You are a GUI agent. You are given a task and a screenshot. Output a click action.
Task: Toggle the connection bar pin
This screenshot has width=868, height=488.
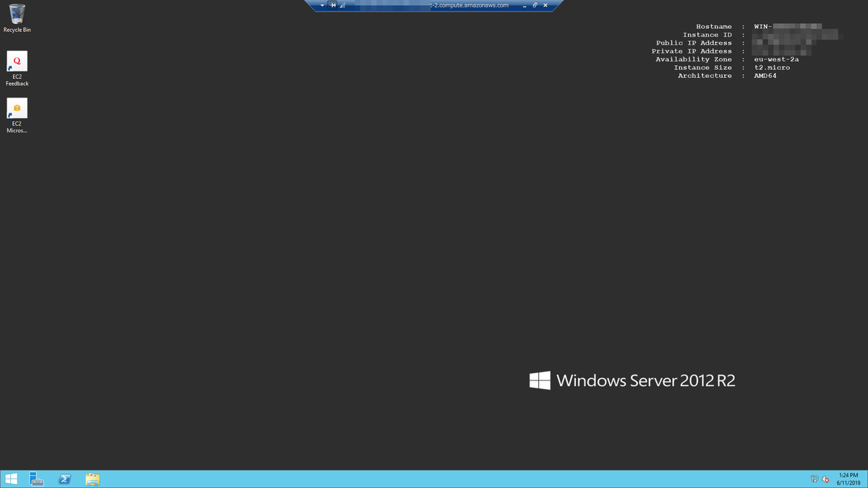point(333,5)
